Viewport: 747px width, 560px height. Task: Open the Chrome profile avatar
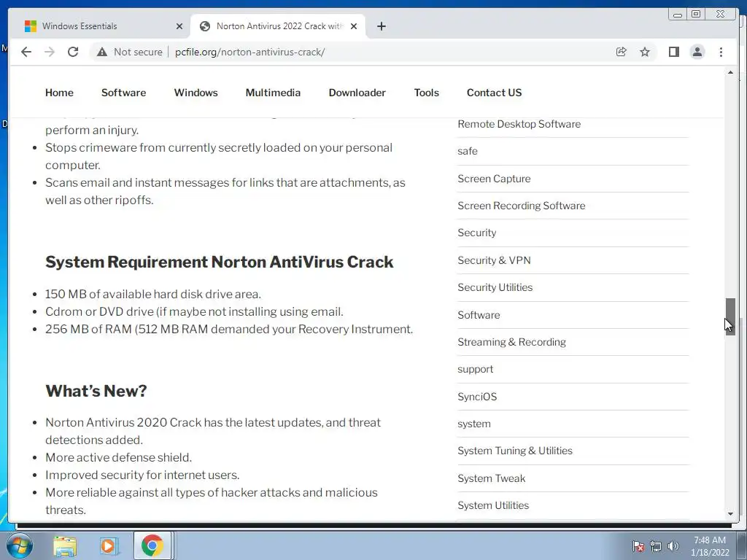point(697,52)
